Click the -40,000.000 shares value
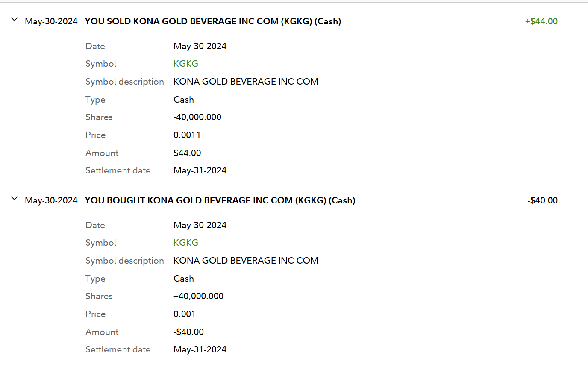The image size is (588, 370). [197, 117]
